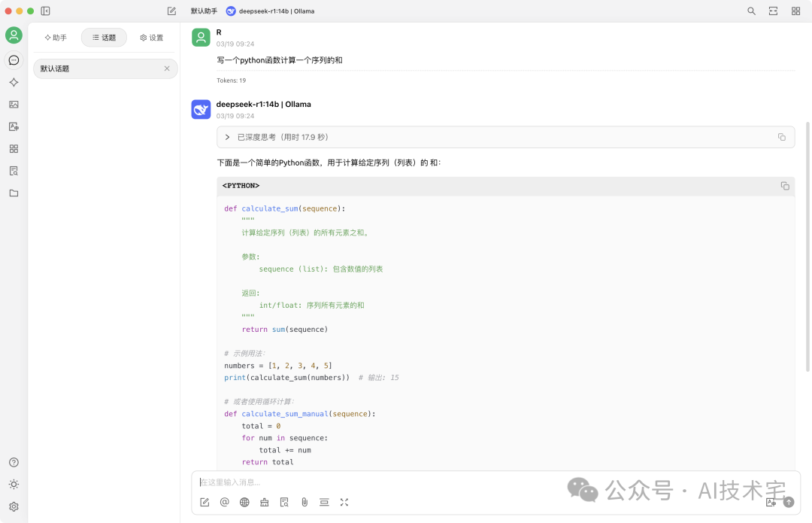This screenshot has width=812, height=523.
Task: Mention a model with @ icon
Action: [x=224, y=502]
